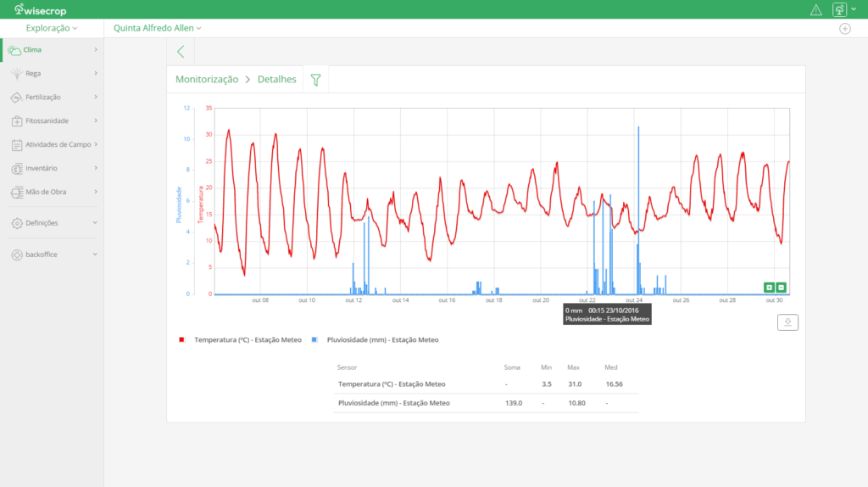Click the alerts warning triangle icon
868x487 pixels.
coord(816,10)
